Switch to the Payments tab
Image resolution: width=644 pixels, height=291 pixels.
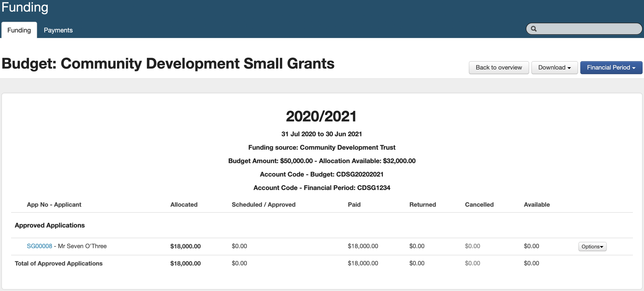58,30
